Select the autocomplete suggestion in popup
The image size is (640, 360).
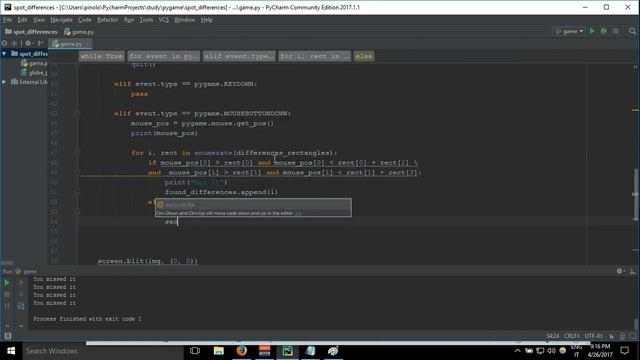[x=253, y=204]
